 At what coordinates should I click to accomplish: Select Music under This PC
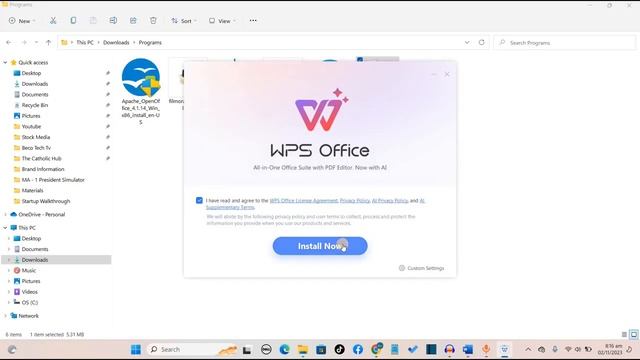[x=29, y=270]
